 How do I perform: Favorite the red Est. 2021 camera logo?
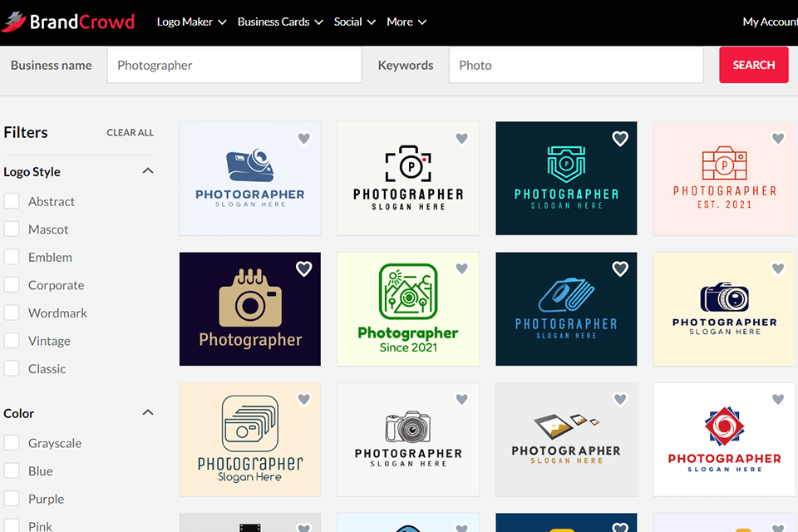click(x=778, y=138)
